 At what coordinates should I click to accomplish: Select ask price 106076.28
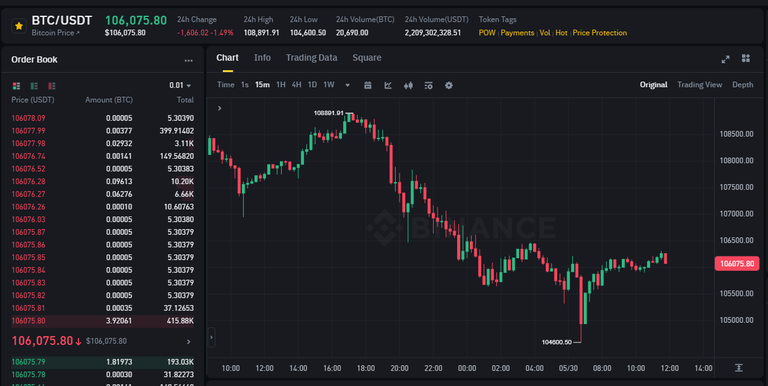click(x=28, y=181)
